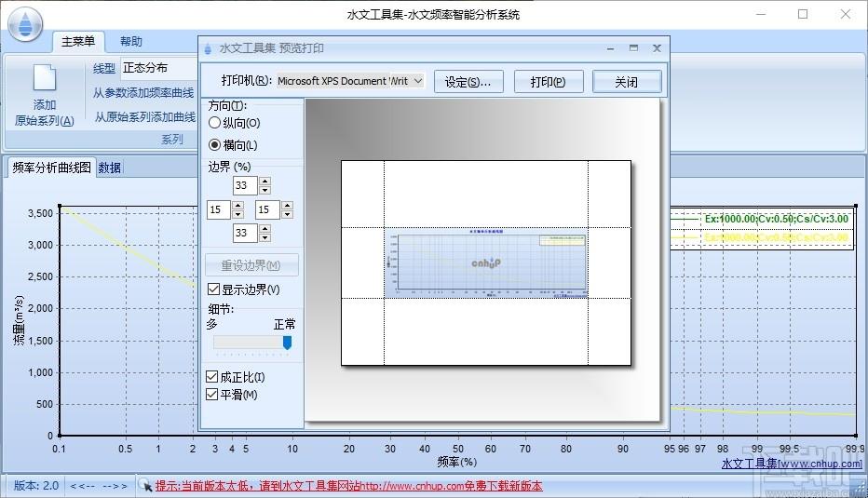Screen dimensions: 868x498
Task: Click the 系列 ribbon group label
Action: point(172,140)
